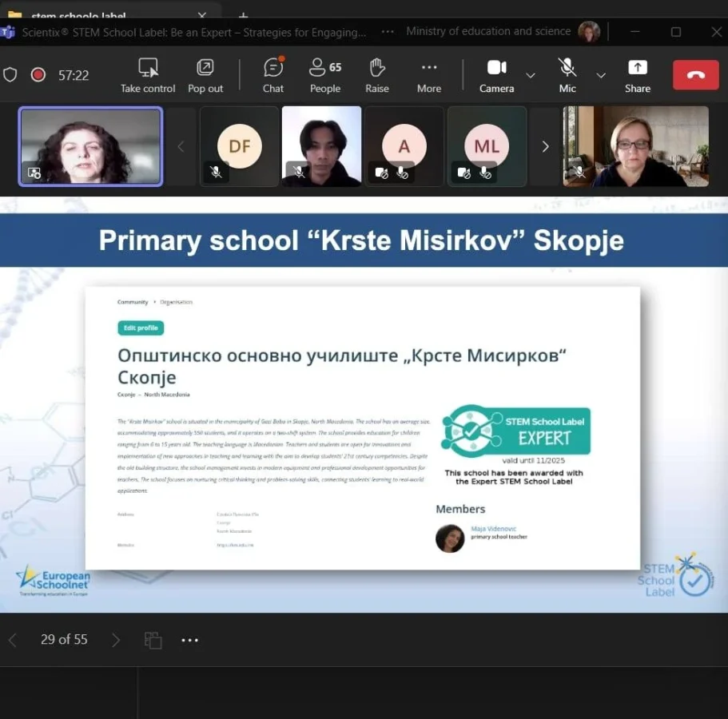Click participant A avatar tile
728x719 pixels.
click(x=404, y=146)
